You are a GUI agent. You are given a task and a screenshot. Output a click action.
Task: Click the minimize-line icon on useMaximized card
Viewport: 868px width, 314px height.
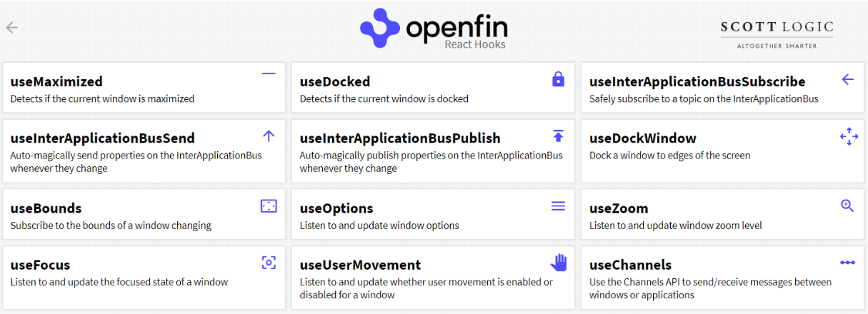coord(269,74)
